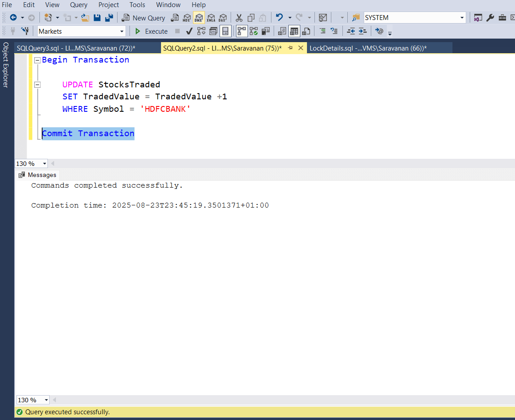Change the database connection
Screen dimensions: 515x420
25,31
